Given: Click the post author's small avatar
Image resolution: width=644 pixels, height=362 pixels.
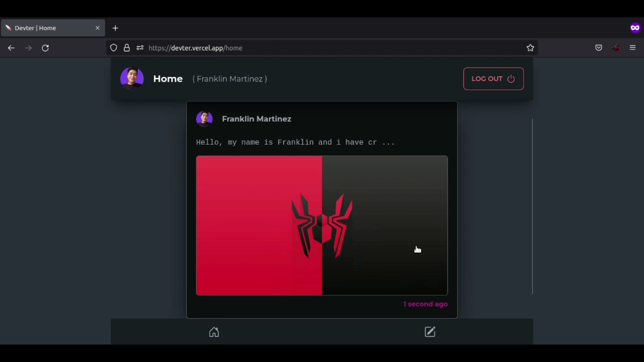Looking at the screenshot, I should [205, 119].
